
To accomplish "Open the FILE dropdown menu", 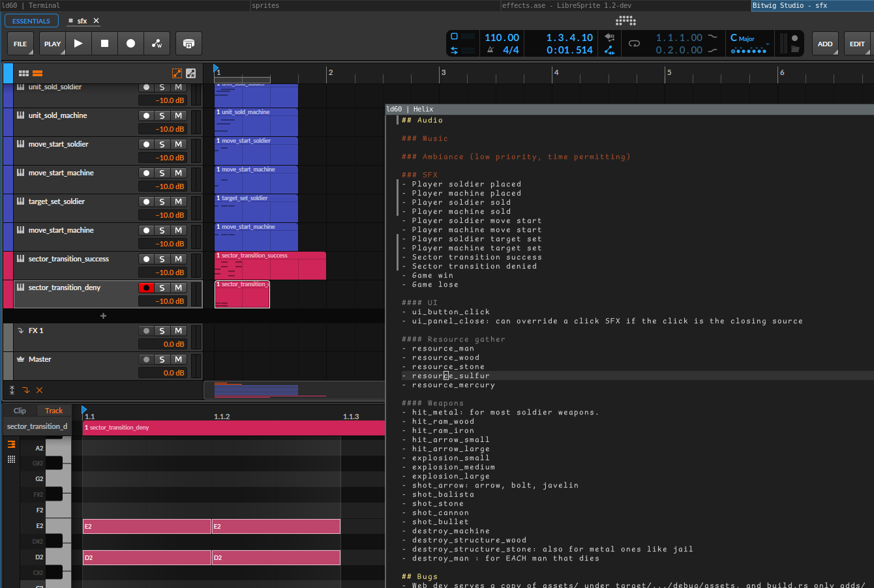I will (20, 44).
